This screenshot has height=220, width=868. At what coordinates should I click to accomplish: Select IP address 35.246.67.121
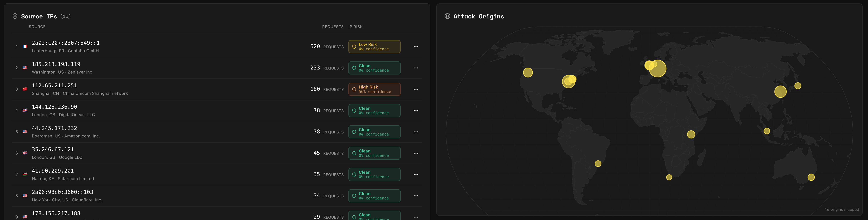click(x=53, y=149)
